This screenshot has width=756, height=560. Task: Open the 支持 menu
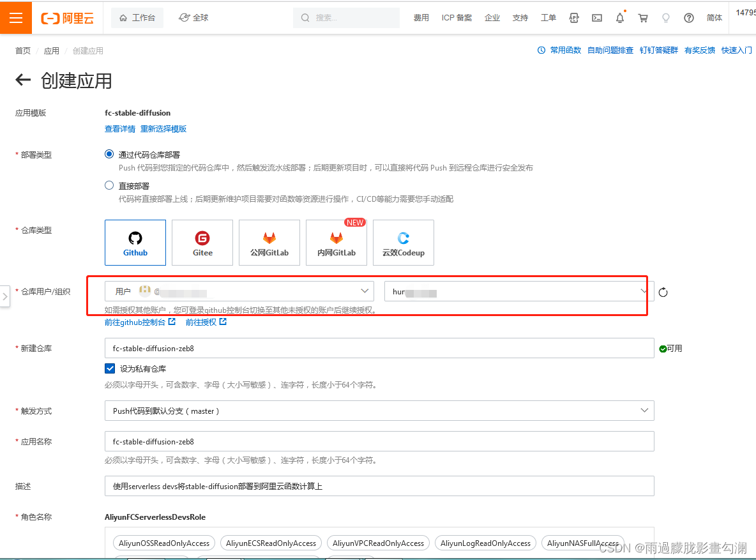520,18
